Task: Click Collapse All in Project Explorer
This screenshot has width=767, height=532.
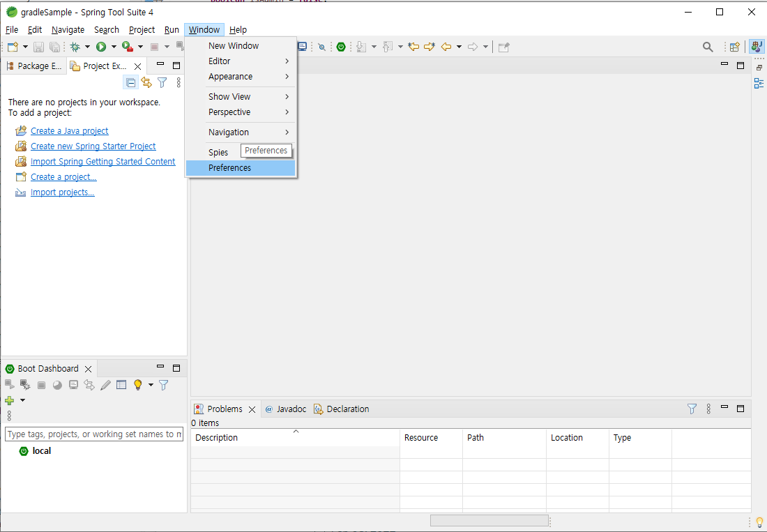Action: tap(130, 83)
